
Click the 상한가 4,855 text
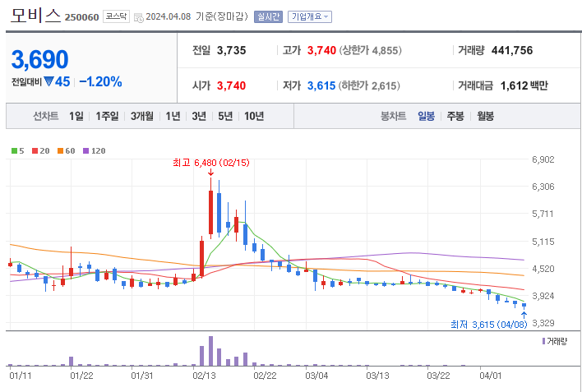[371, 50]
